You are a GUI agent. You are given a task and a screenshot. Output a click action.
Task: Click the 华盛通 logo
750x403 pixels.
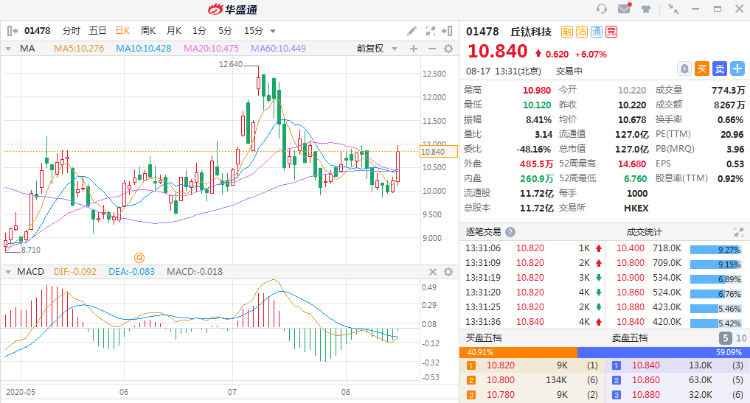pos(233,9)
